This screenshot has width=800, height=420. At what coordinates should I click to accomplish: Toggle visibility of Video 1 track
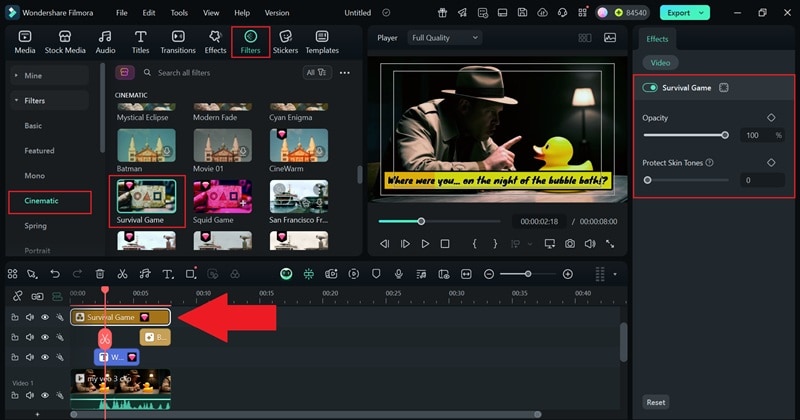(x=45, y=395)
